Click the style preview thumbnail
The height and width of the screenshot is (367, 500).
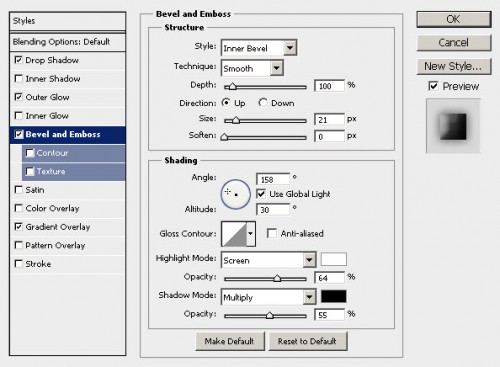[453, 126]
